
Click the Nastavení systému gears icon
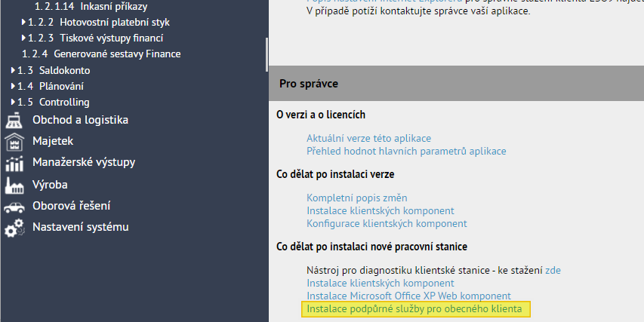[14, 228]
